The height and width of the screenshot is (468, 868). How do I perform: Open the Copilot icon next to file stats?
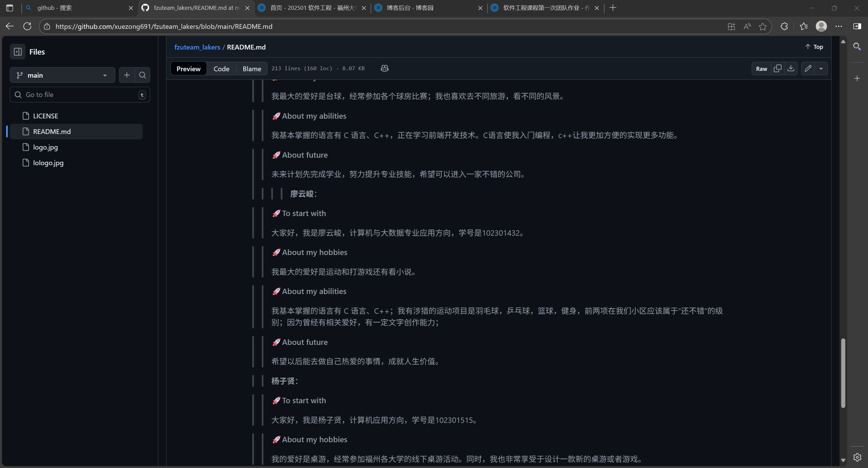coord(384,68)
